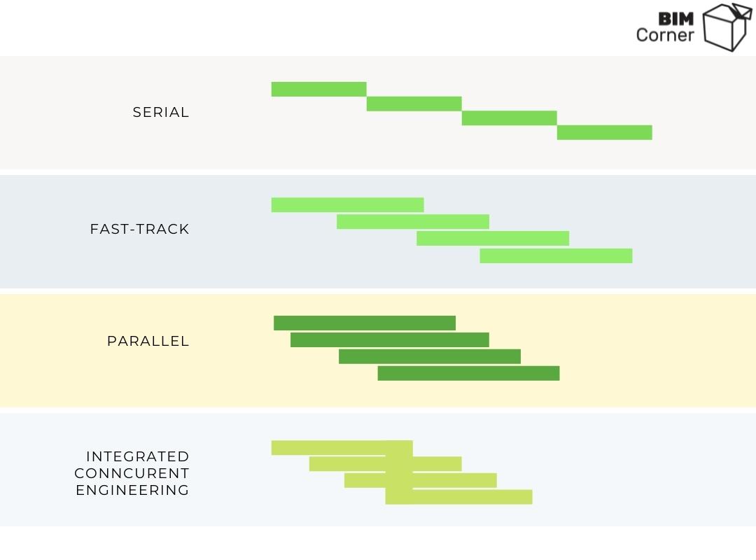Click the top Integrated Concurrent Engineering bar
Image resolution: width=756 pixels, height=560 pixels.
342,447
